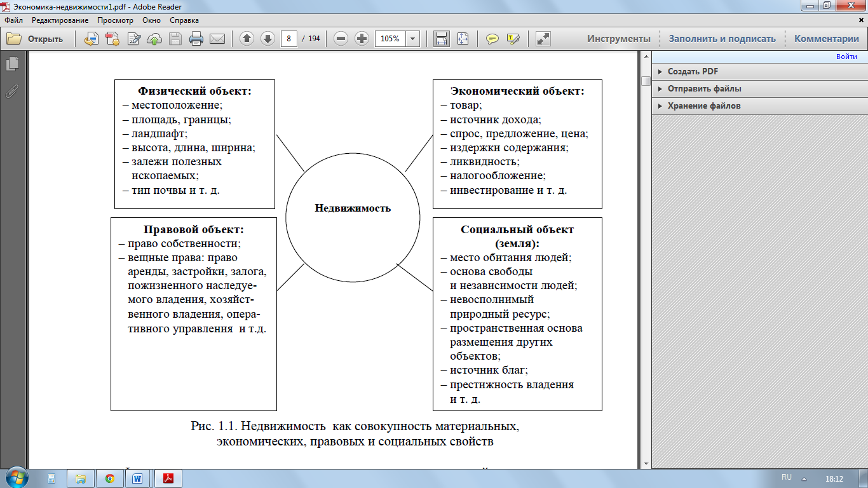This screenshot has height=488, width=868.
Task: Expand the Создать PDF section
Action: pos(693,72)
